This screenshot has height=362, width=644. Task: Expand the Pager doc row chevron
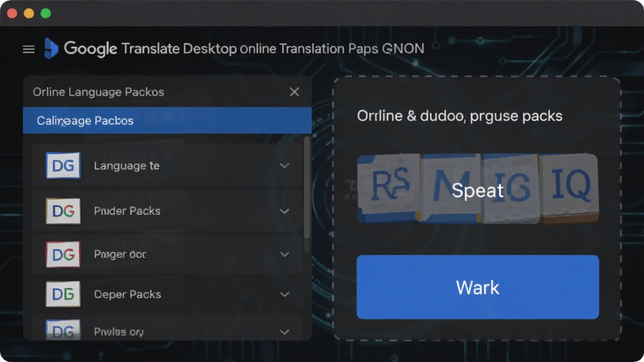(285, 255)
